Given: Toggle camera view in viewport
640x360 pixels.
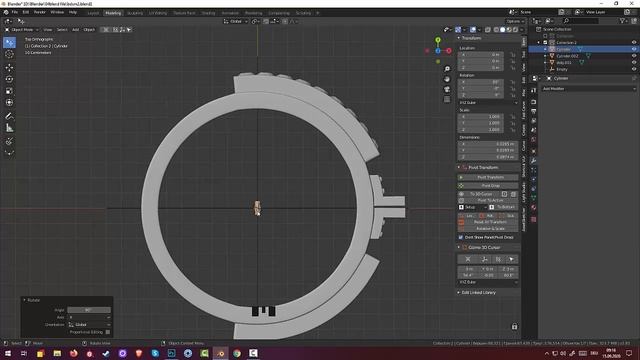Looking at the screenshot, I should click(x=447, y=89).
